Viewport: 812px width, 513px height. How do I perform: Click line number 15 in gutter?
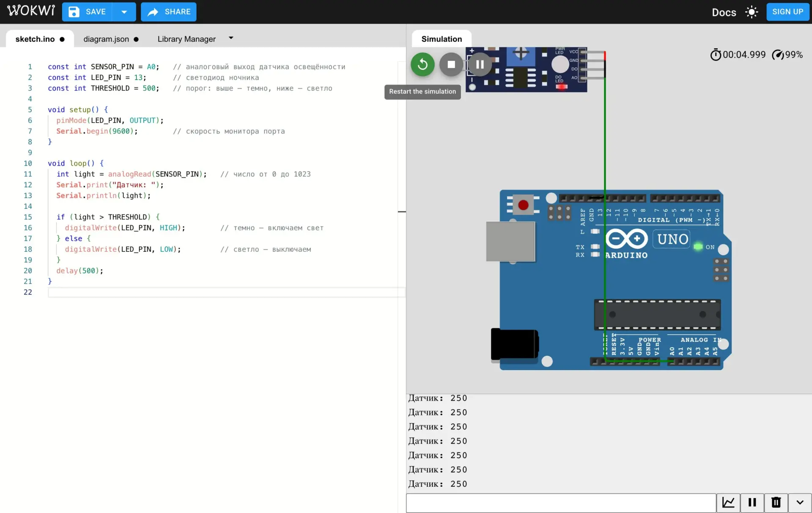click(x=27, y=217)
